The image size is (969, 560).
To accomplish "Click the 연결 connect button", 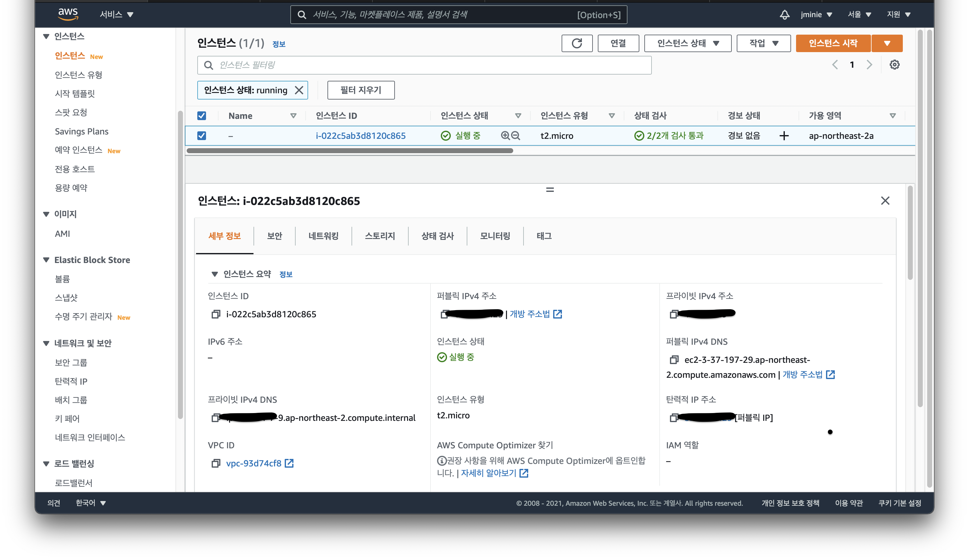I will (x=618, y=43).
